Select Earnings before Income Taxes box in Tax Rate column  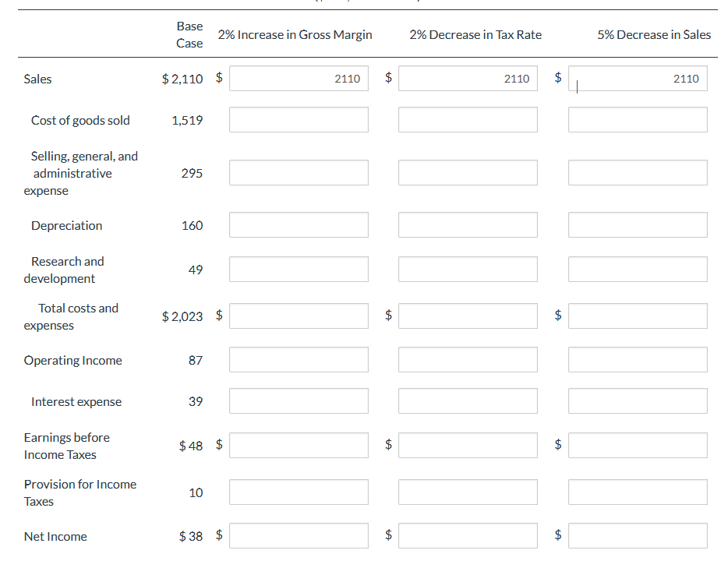(468, 446)
